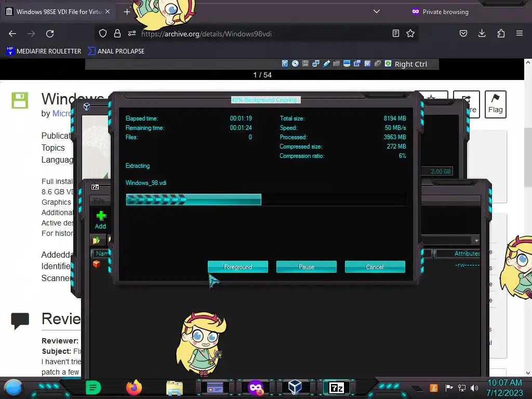
Task: Open the tracking protection shield
Action: pyautogui.click(x=103, y=33)
